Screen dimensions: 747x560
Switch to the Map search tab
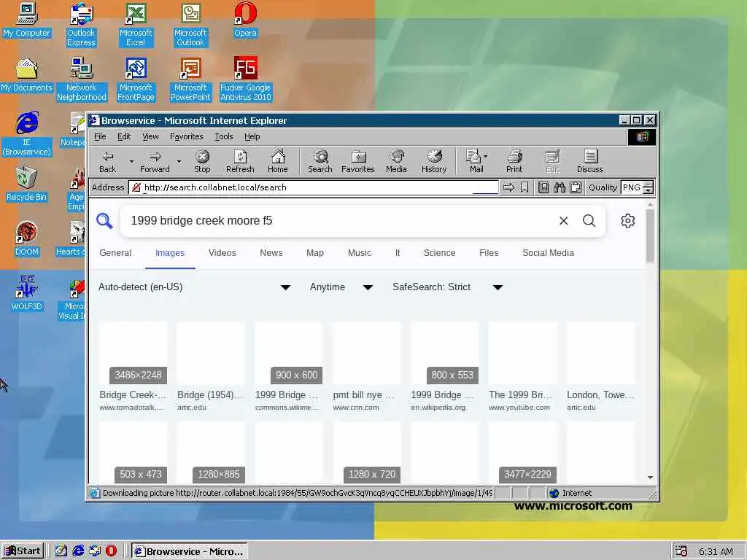coord(315,253)
